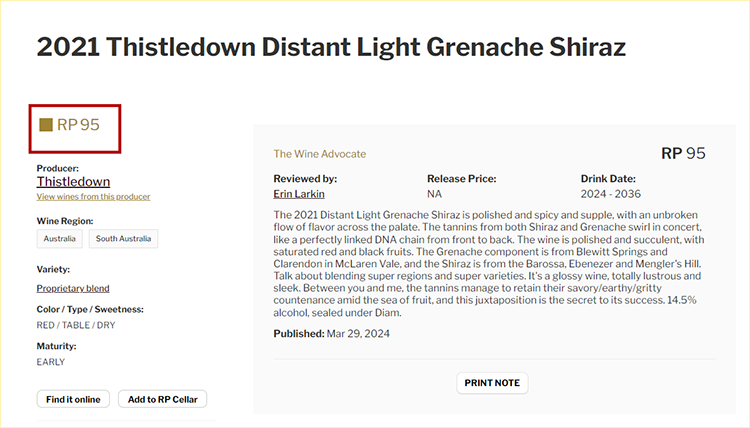Click The Wine Advocate publication label
This screenshot has width=750, height=428.
320,154
